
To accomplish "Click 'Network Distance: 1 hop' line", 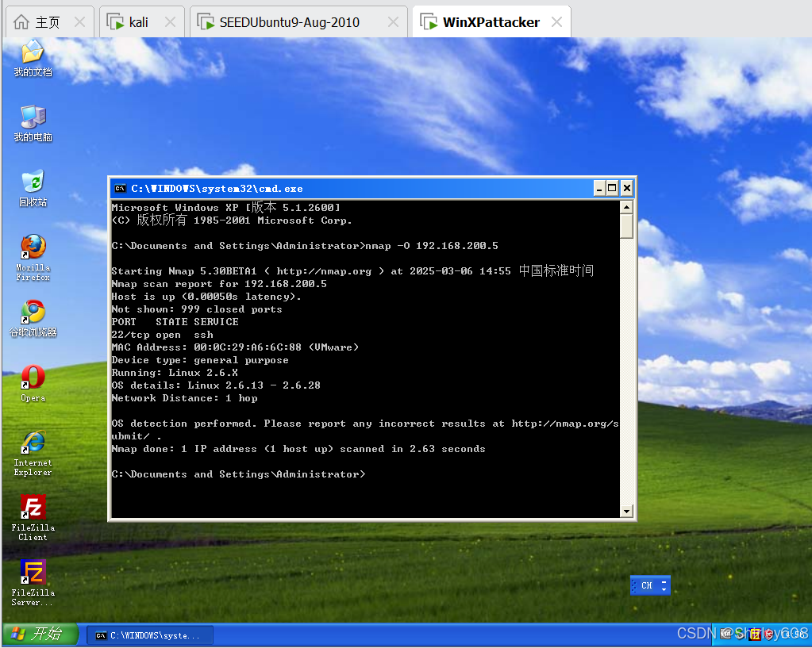I will (x=184, y=398).
